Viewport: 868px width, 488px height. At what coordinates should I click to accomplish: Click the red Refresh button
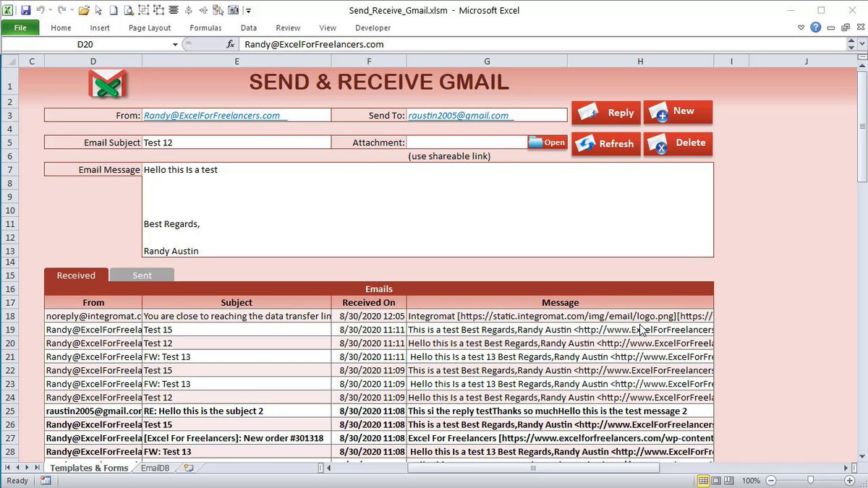pos(606,144)
